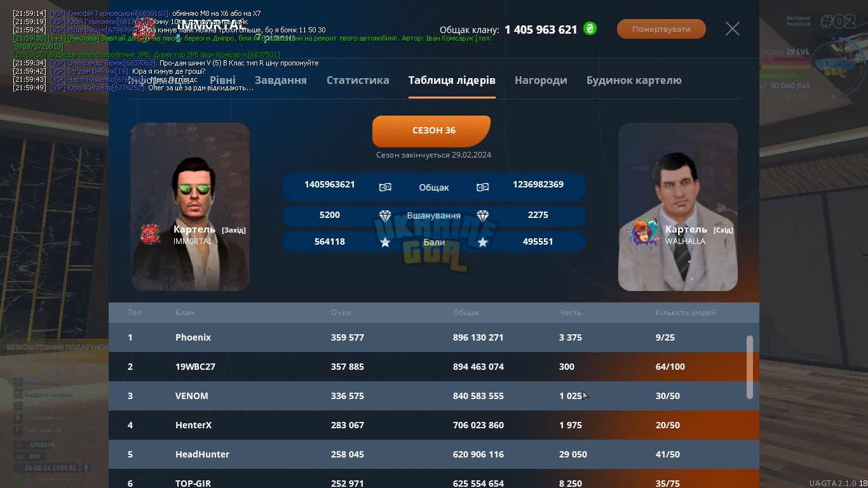This screenshot has width=868, height=488.
Task: Click the East cartel character portrait
Action: tap(678, 207)
